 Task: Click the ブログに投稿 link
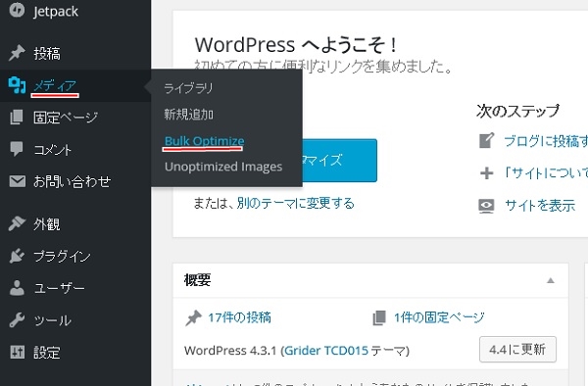pyautogui.click(x=546, y=141)
